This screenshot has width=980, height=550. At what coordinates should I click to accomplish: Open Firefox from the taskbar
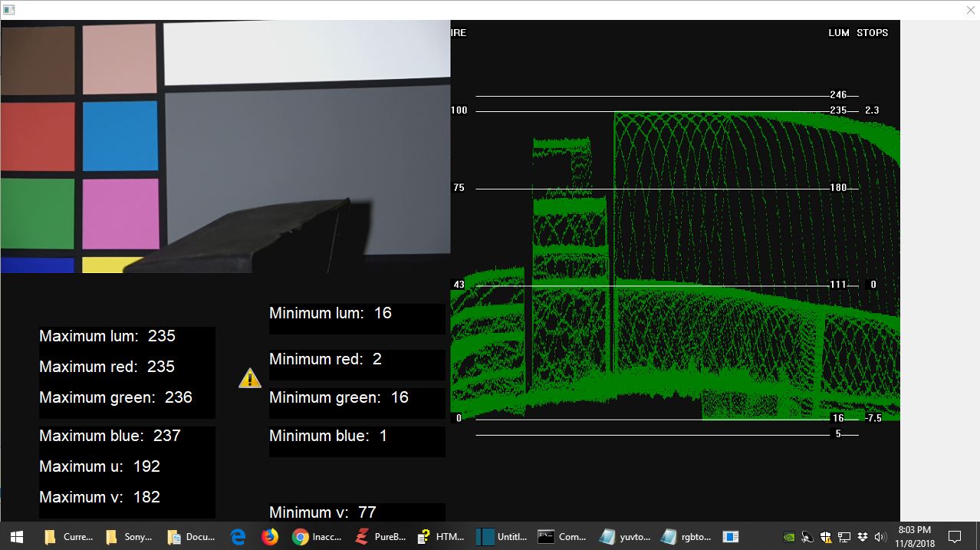click(x=269, y=536)
